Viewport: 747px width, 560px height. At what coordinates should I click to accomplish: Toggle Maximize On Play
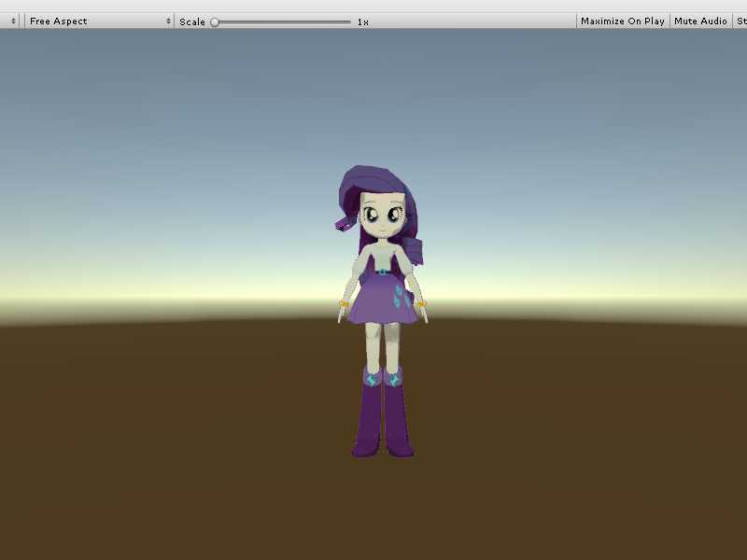click(x=623, y=21)
